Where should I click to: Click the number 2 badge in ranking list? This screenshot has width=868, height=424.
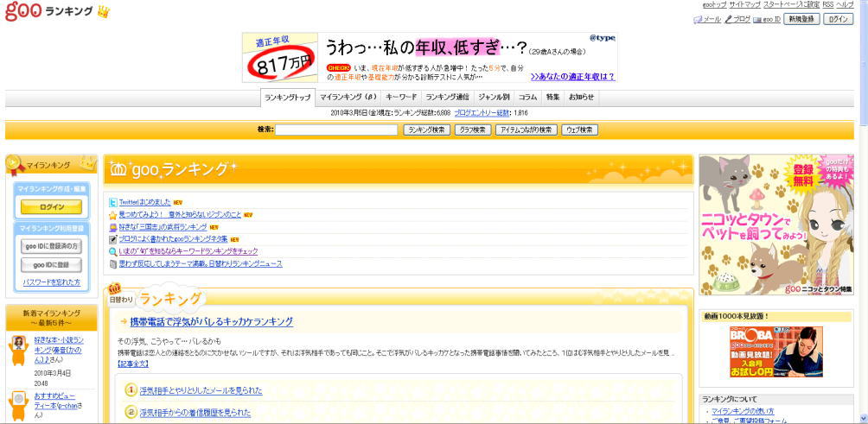pos(131,413)
